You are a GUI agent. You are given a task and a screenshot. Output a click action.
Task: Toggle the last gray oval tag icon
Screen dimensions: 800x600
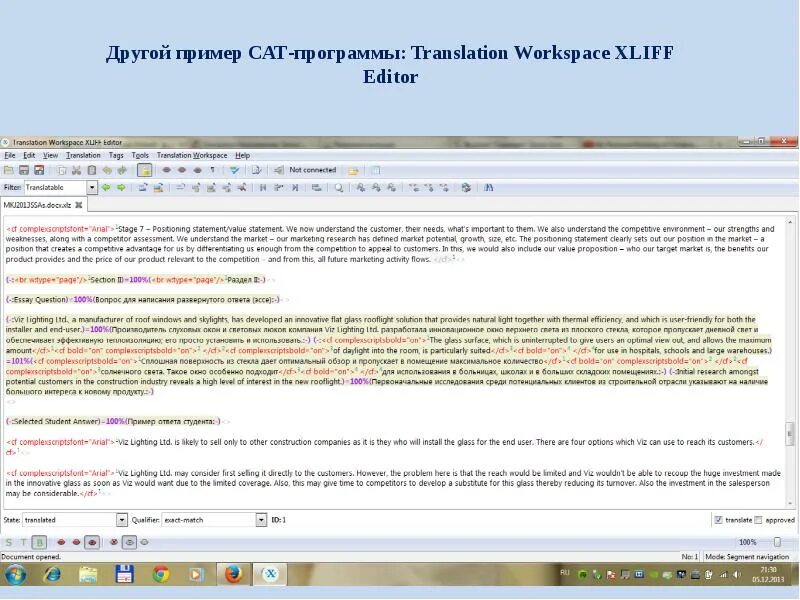tap(145, 542)
